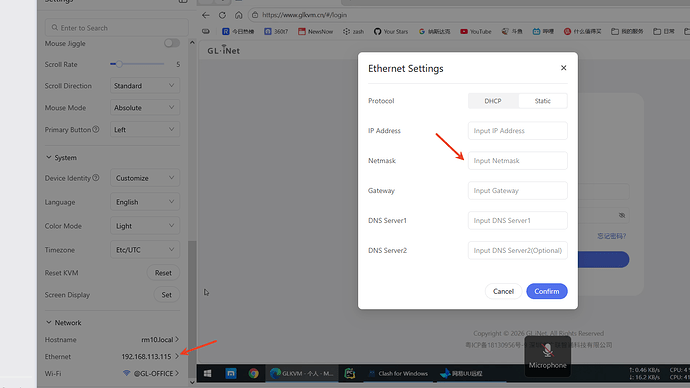Screen dimensions: 690x388
Task: Click the Gateway input field
Action: (518, 190)
